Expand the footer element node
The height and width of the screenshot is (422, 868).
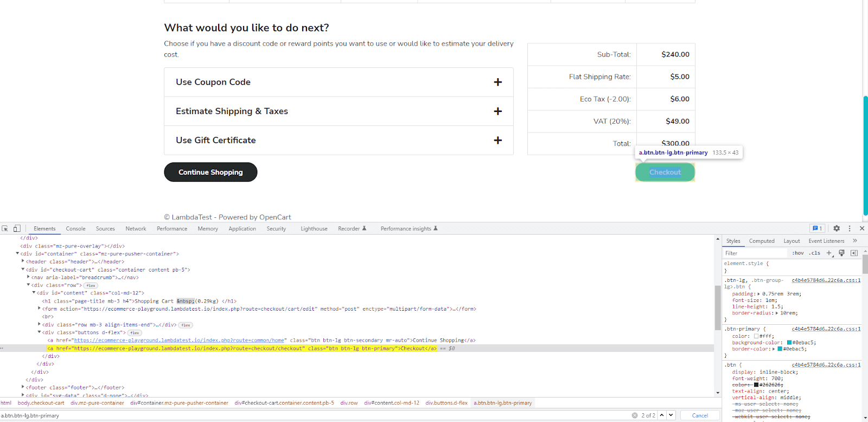click(23, 387)
